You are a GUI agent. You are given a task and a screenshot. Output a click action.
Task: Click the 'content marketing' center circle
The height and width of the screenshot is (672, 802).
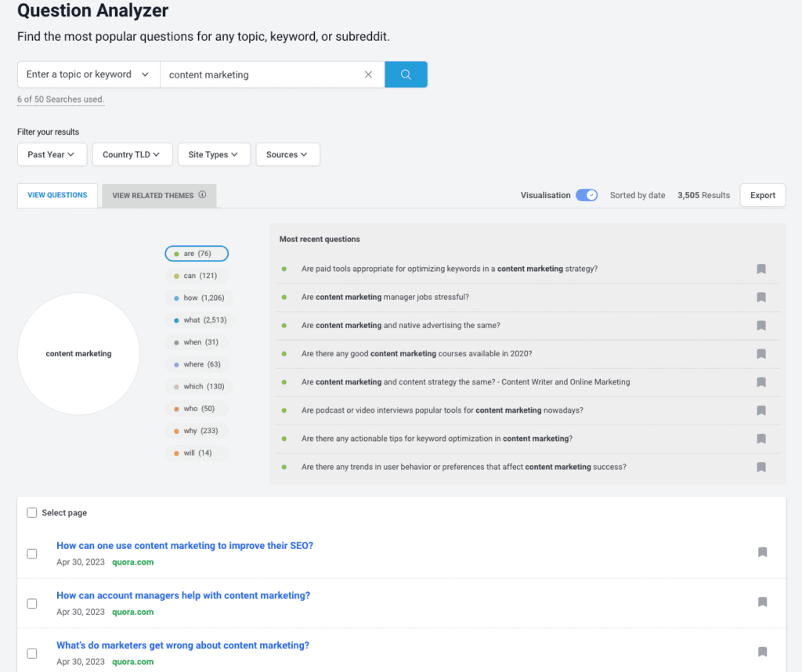click(x=78, y=354)
